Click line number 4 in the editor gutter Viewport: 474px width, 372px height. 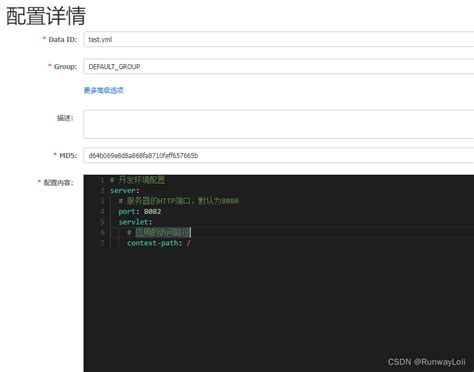[x=102, y=212]
